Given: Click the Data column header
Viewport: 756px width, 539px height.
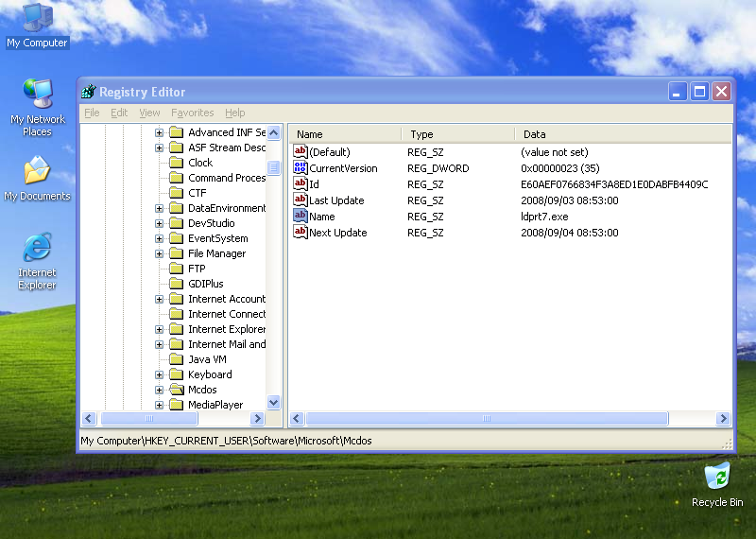Looking at the screenshot, I should (624, 134).
